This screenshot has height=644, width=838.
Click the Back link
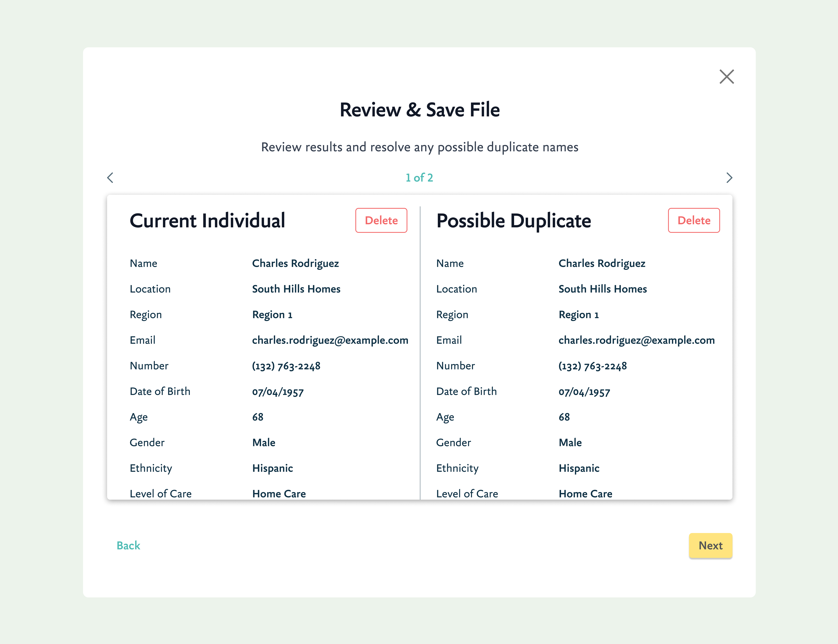tap(128, 546)
